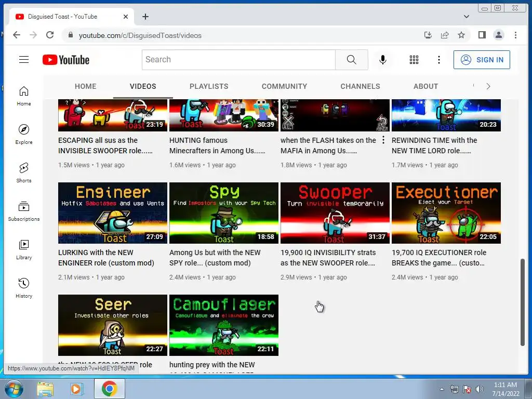532x399 pixels.
Task: Play the 20:23 Time Lord thumbnail
Action: [x=446, y=115]
